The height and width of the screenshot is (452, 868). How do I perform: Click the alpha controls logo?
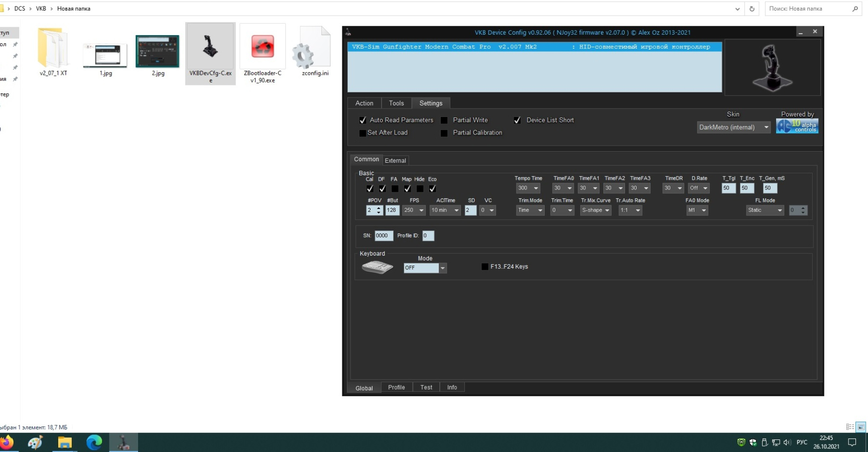[797, 126]
